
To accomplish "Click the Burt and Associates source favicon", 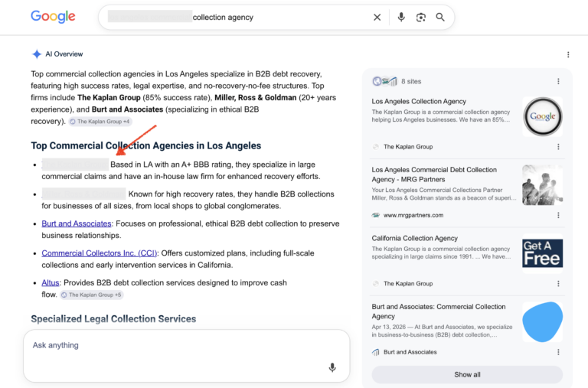I will [375, 352].
